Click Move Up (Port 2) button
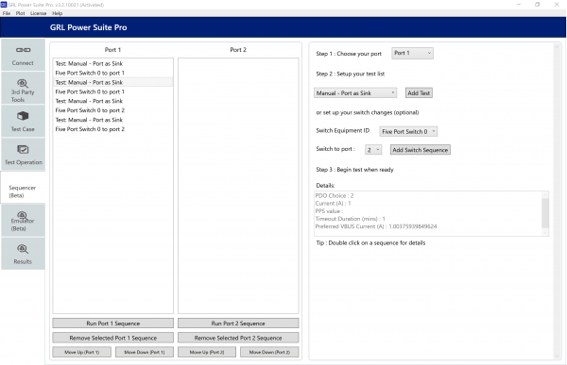The image size is (567, 365). pyautogui.click(x=207, y=352)
